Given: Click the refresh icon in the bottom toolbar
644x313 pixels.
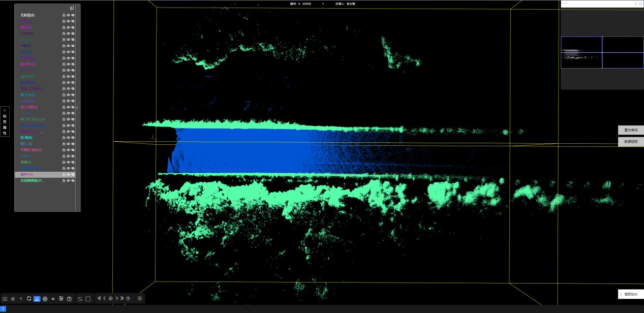Looking at the screenshot, I should 29,299.
